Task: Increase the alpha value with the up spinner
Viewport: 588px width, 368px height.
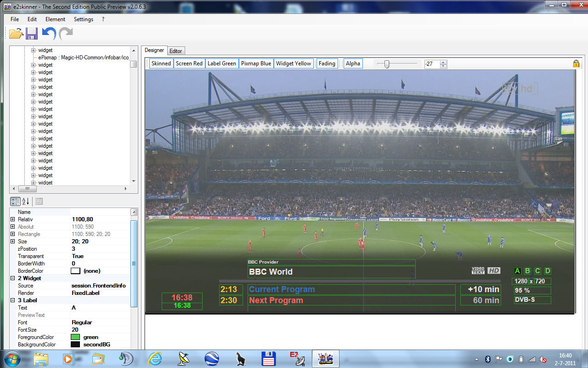Action: click(443, 62)
